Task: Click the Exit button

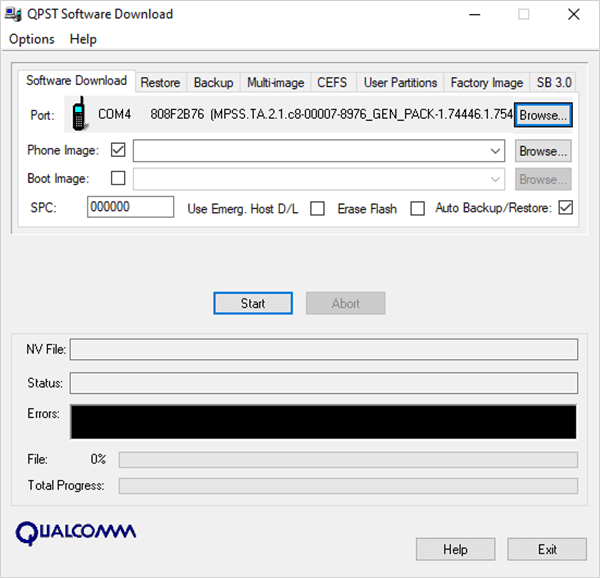Action: (x=547, y=549)
